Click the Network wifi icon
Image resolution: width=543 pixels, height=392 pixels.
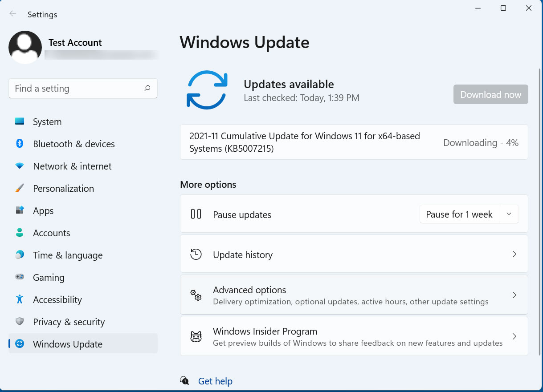pos(20,166)
